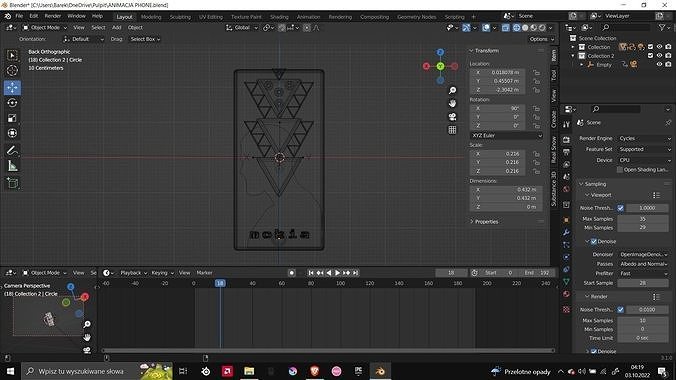Switch to the Shading workspace tab
The image size is (676, 380).
pyautogui.click(x=279, y=17)
